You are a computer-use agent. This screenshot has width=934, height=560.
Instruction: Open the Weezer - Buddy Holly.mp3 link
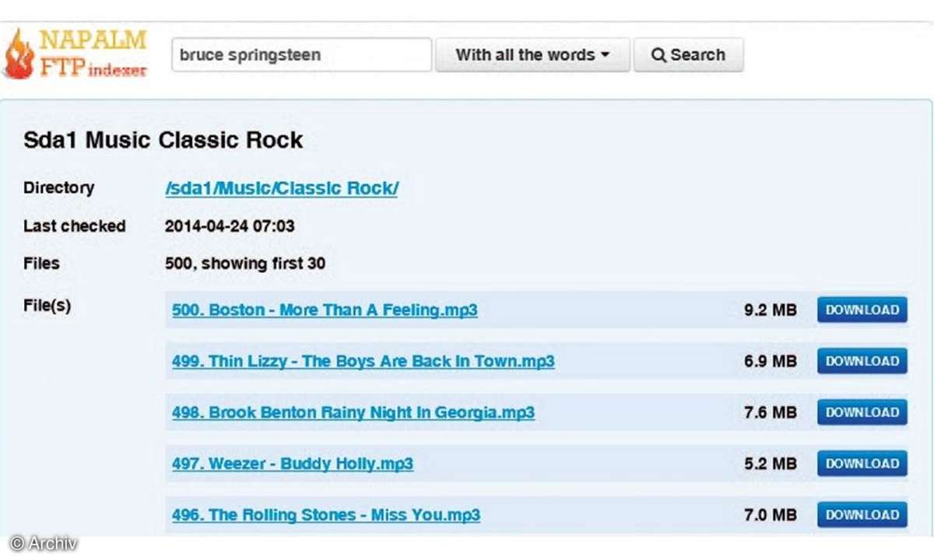click(x=293, y=464)
